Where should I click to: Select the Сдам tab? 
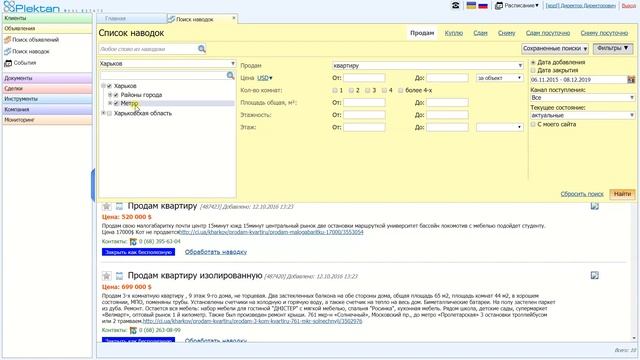(480, 33)
